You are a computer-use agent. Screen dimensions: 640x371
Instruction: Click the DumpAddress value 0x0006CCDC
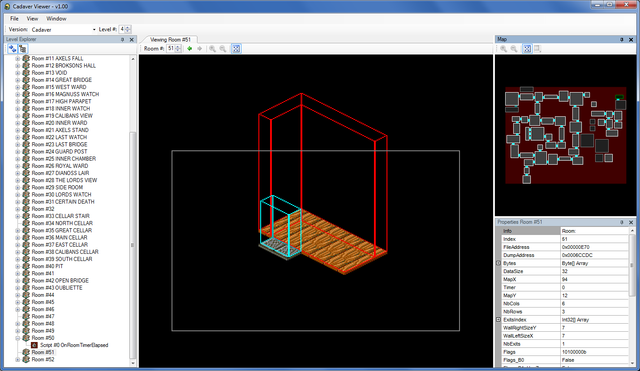594,255
